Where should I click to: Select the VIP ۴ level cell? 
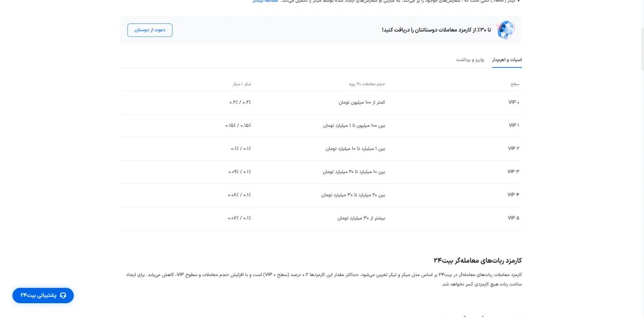(x=513, y=195)
